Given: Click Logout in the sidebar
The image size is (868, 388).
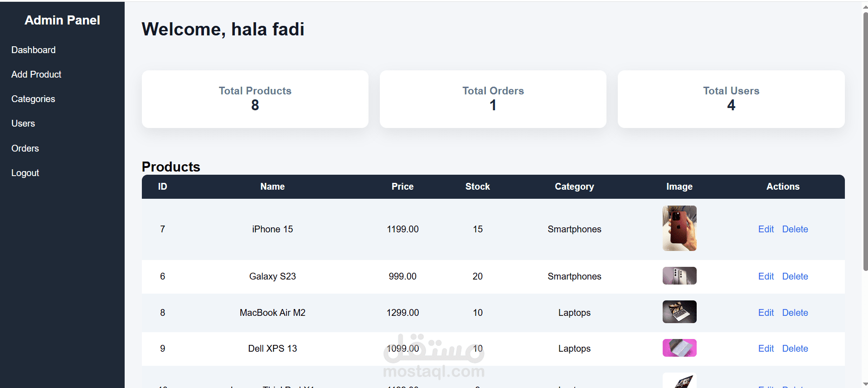Looking at the screenshot, I should pos(25,173).
